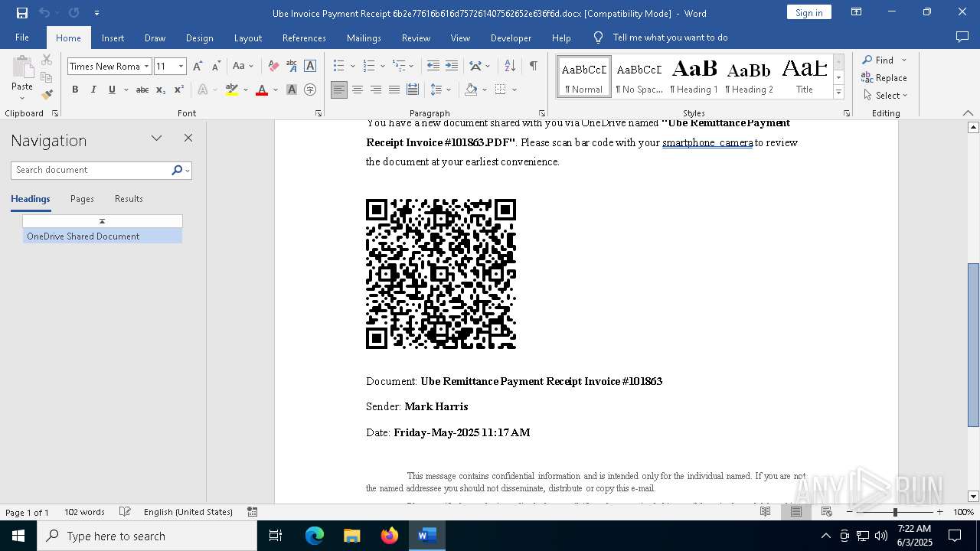
Task: Toggle align left for the paragraph
Action: coord(339,90)
